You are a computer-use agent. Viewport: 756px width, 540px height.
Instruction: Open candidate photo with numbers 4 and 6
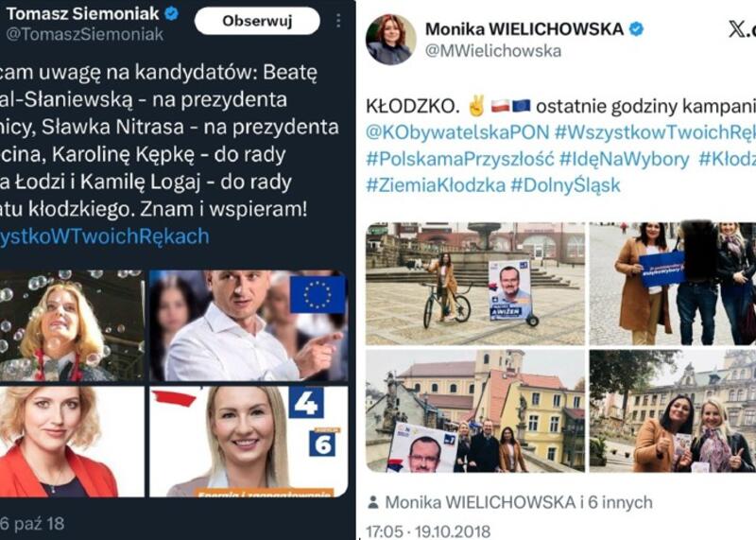tap(249, 442)
